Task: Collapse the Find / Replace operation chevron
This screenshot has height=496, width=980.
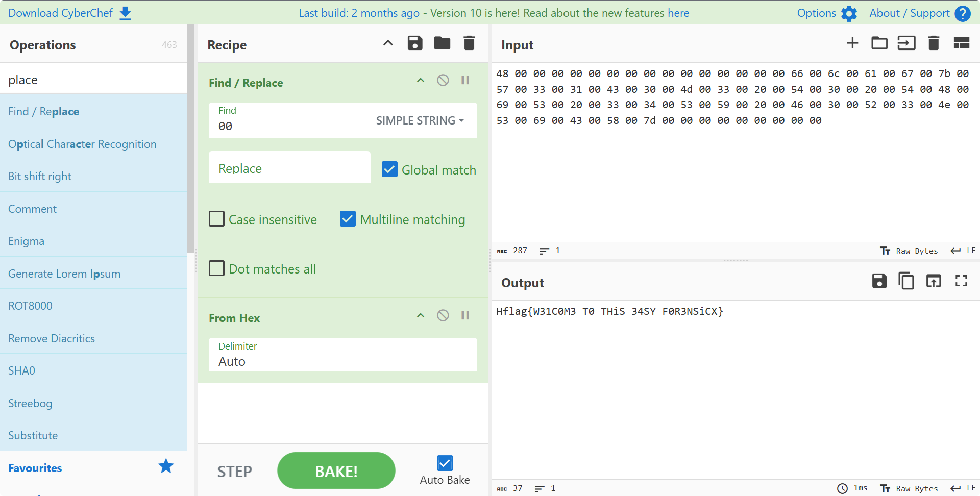Action: [421, 80]
